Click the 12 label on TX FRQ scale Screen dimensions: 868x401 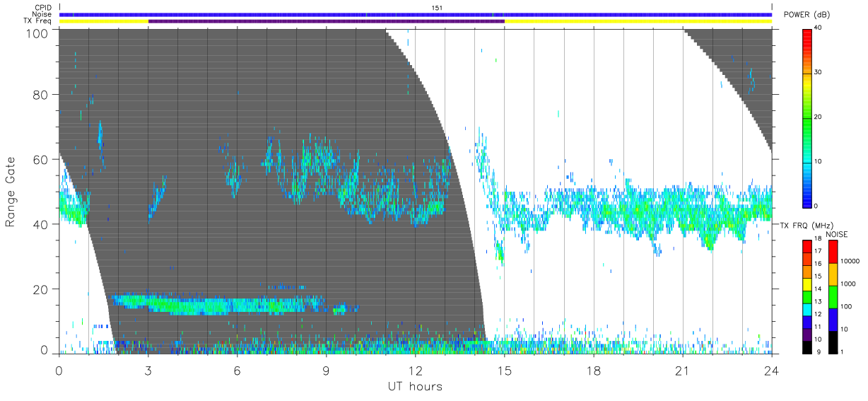[819, 315]
